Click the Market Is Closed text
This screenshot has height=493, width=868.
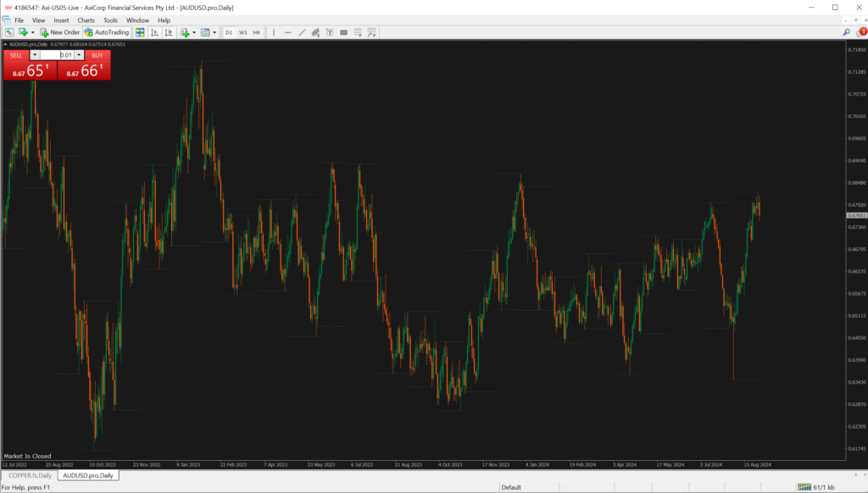[27, 457]
